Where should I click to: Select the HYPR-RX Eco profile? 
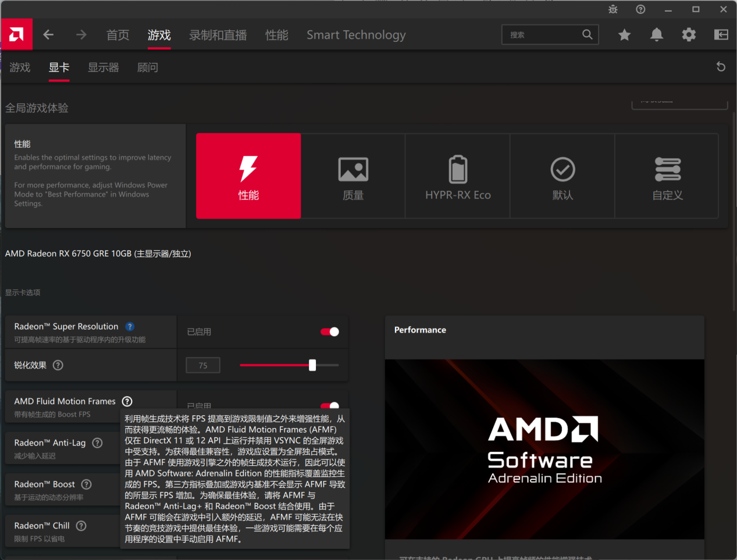[458, 176]
